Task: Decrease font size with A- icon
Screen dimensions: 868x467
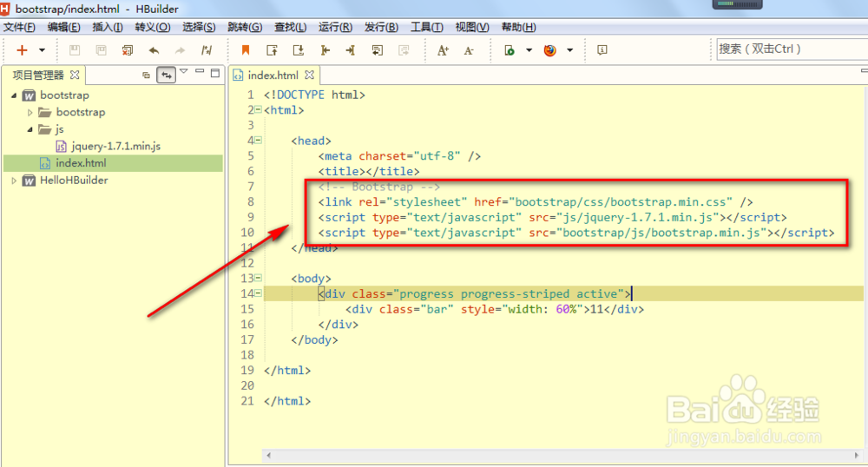Action: [469, 50]
